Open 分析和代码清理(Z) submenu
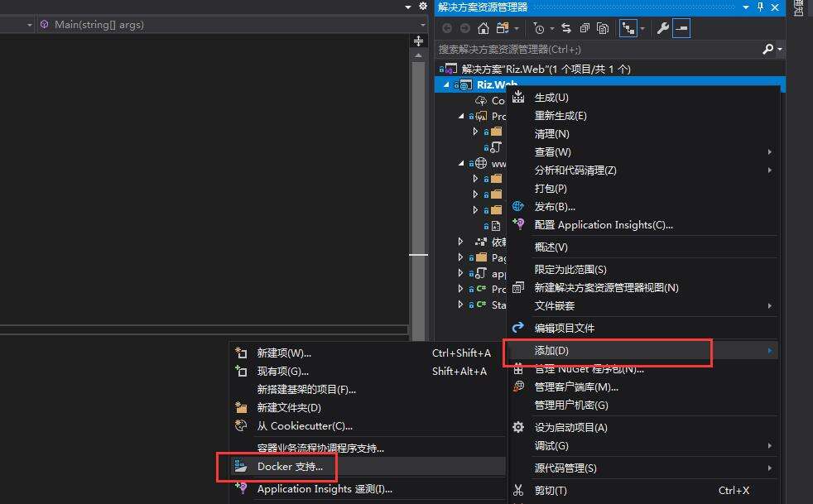This screenshot has height=504, width=813. pos(643,170)
